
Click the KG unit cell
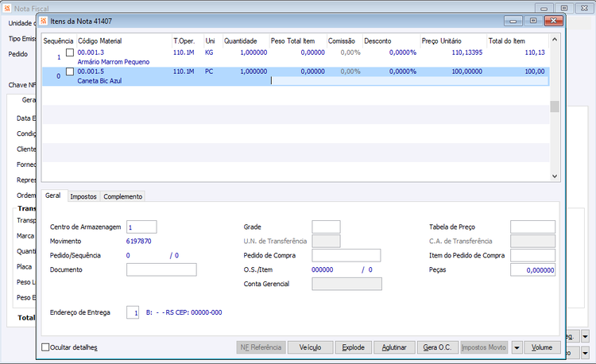coord(209,52)
